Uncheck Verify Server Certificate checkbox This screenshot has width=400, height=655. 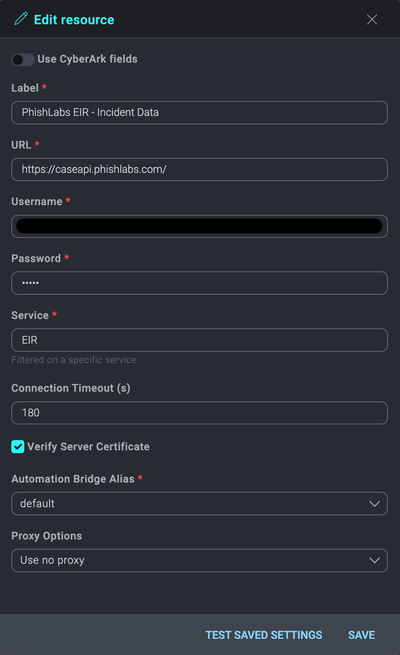coord(18,447)
